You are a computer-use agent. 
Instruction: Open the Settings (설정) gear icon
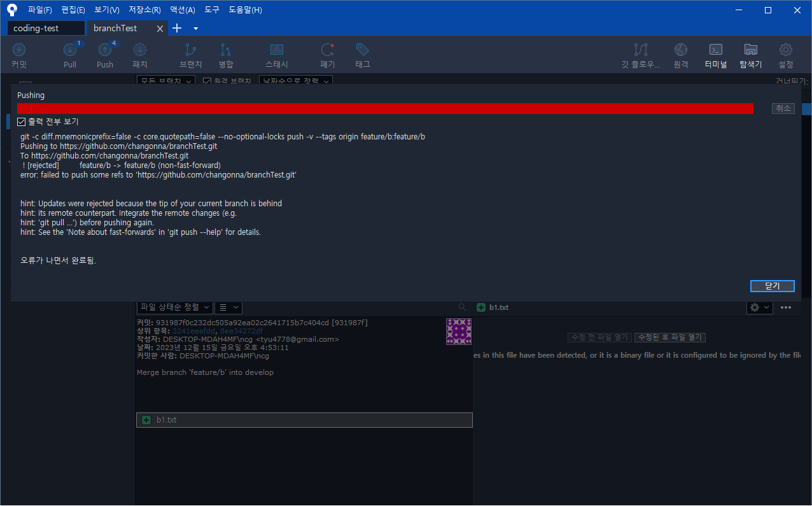point(786,50)
